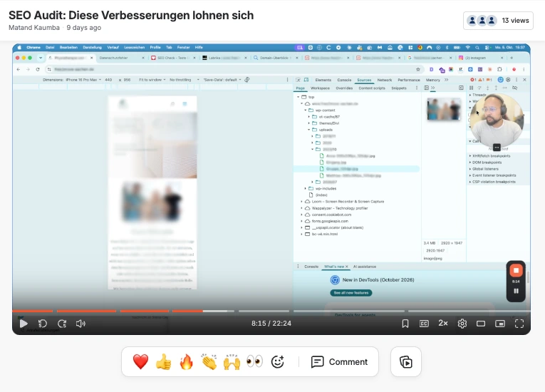Open the add-emoji reaction picker
545x392 pixels.
277,362
